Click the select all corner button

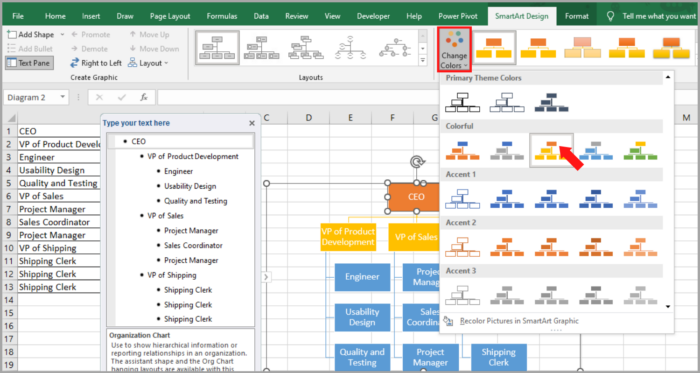10,118
